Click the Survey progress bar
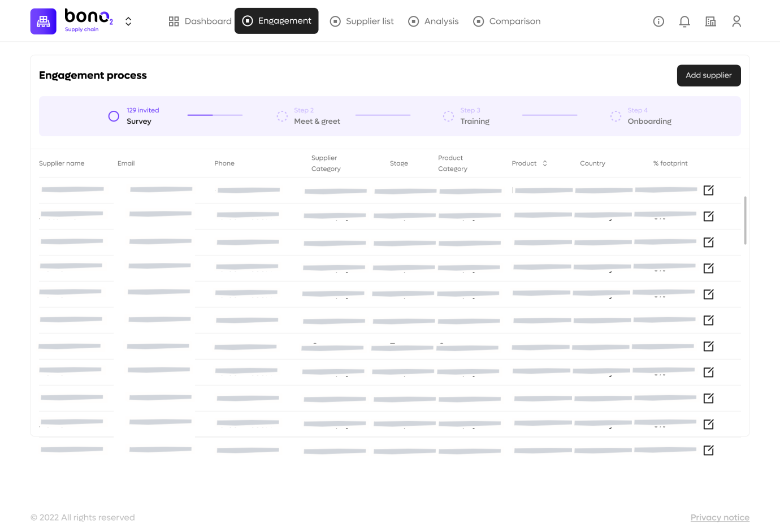 [215, 115]
